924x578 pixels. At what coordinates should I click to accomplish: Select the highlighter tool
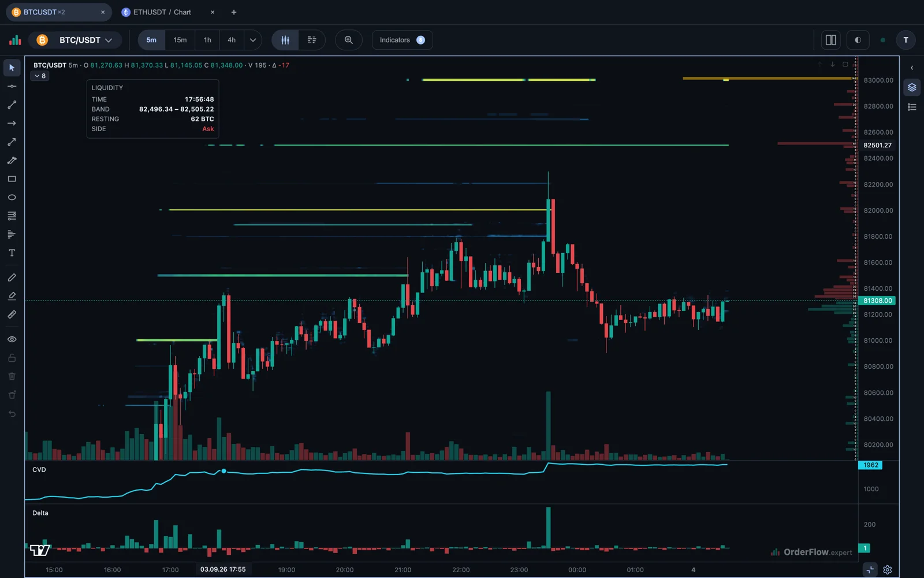[x=12, y=296]
